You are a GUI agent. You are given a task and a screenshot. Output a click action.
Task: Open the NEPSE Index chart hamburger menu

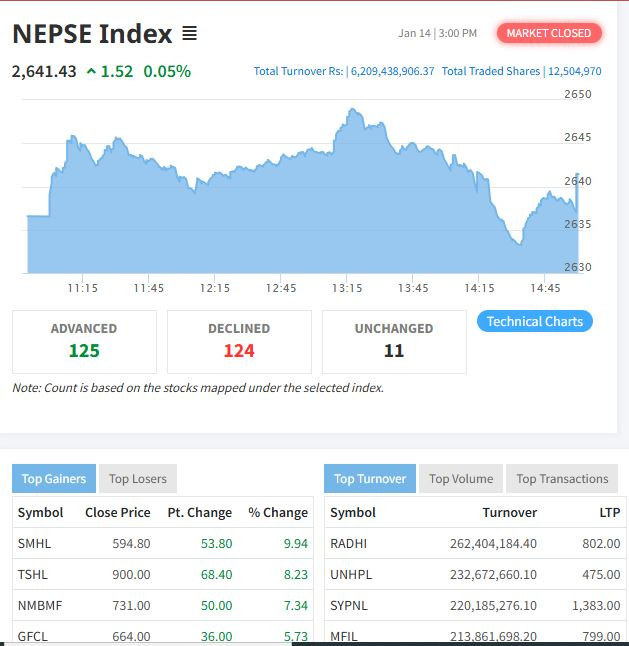coord(190,34)
